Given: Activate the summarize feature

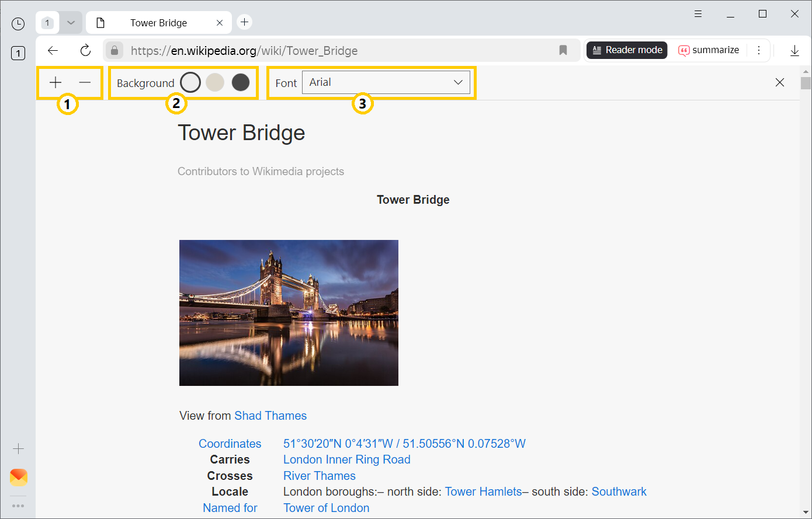Looking at the screenshot, I should 709,50.
